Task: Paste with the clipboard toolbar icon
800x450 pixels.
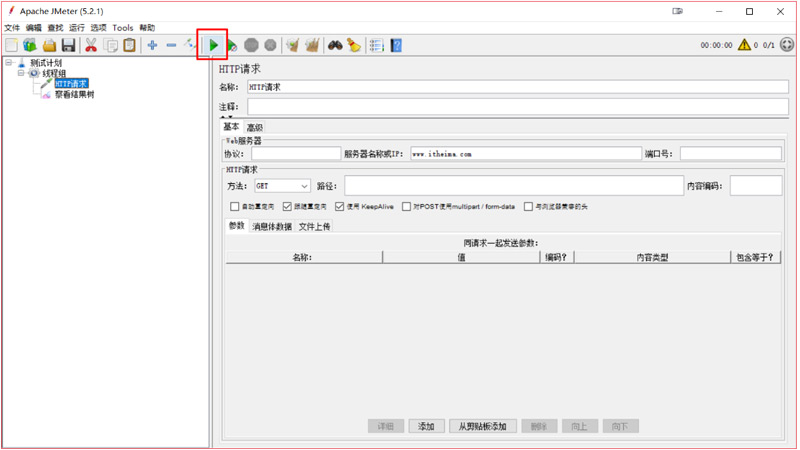Action: coord(130,45)
